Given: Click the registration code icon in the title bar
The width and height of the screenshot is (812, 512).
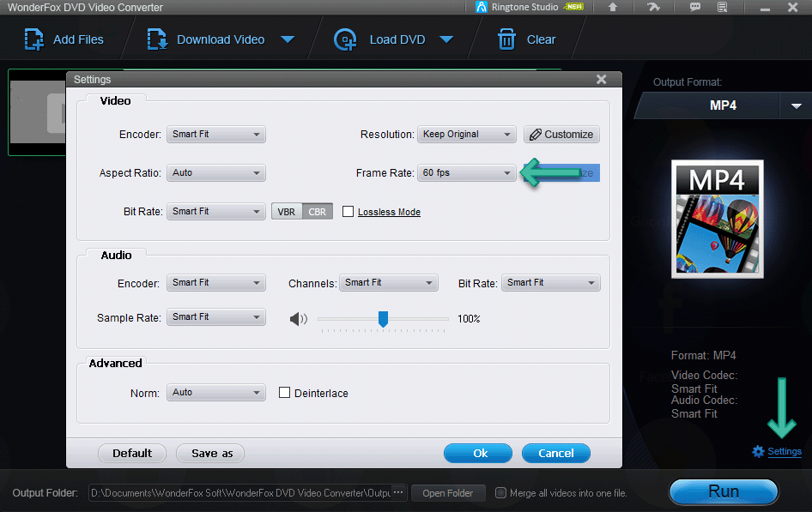Looking at the screenshot, I should coord(724,7).
